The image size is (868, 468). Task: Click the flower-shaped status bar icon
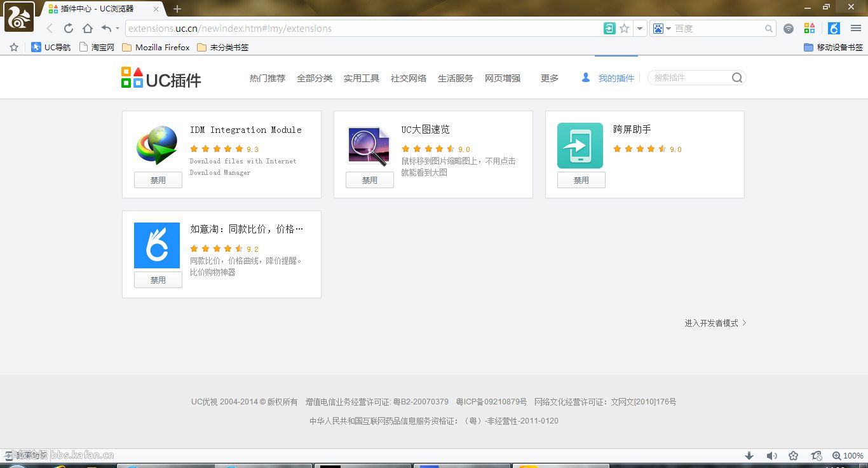click(x=794, y=455)
